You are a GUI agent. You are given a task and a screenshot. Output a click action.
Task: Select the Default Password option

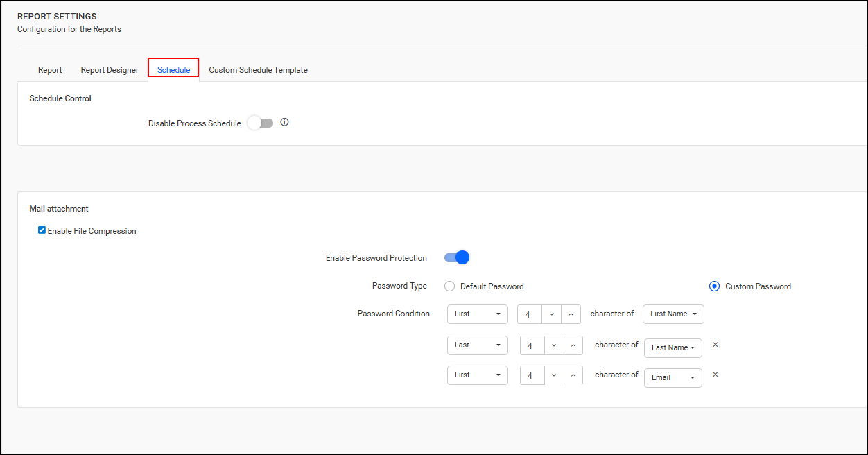coord(449,286)
